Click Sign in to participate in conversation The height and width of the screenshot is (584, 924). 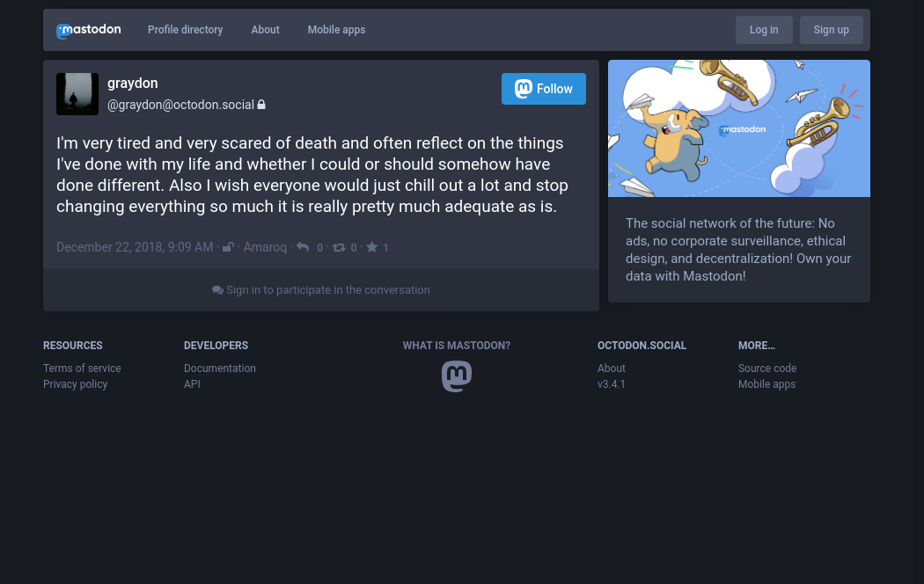(321, 290)
